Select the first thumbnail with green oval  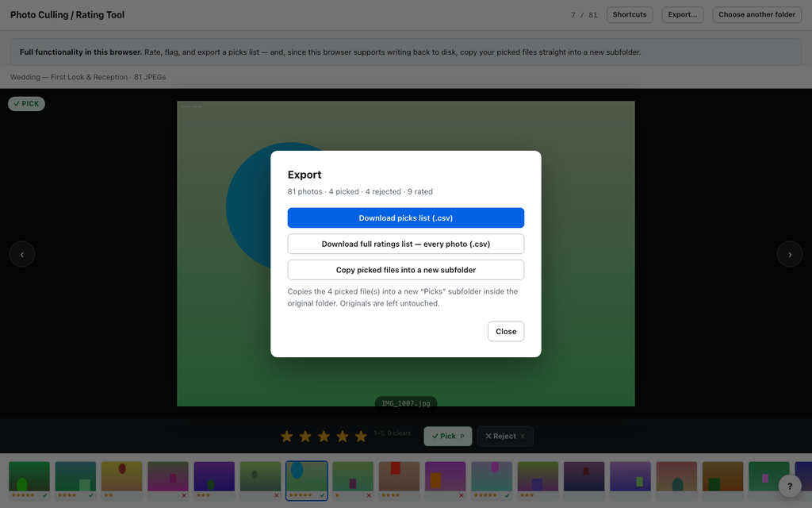(x=29, y=480)
